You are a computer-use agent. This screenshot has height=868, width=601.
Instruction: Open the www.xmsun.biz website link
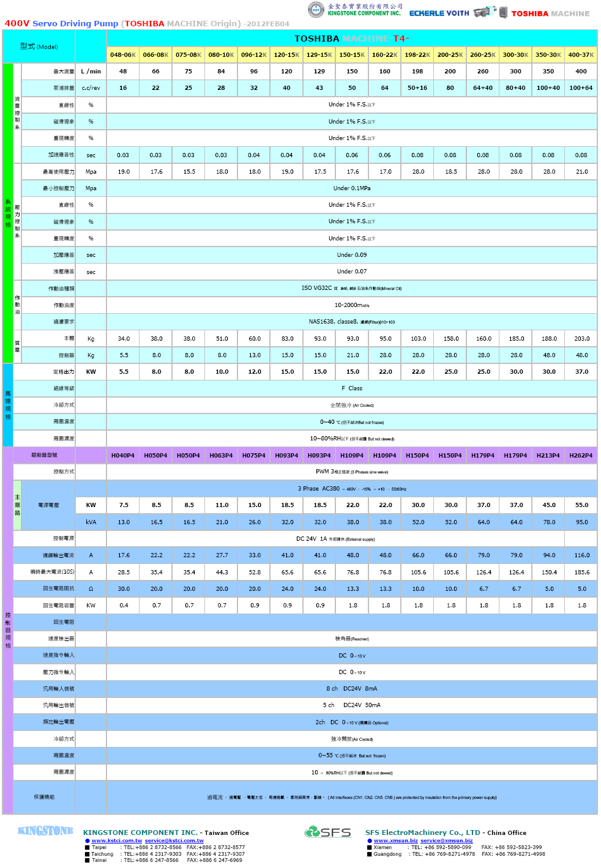396,840
